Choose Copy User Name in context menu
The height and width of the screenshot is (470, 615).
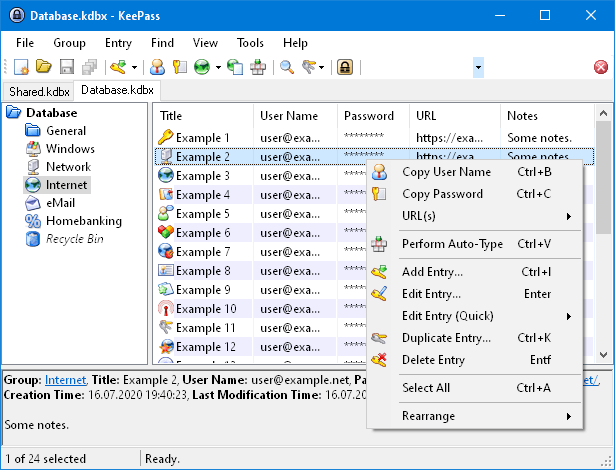(475, 172)
